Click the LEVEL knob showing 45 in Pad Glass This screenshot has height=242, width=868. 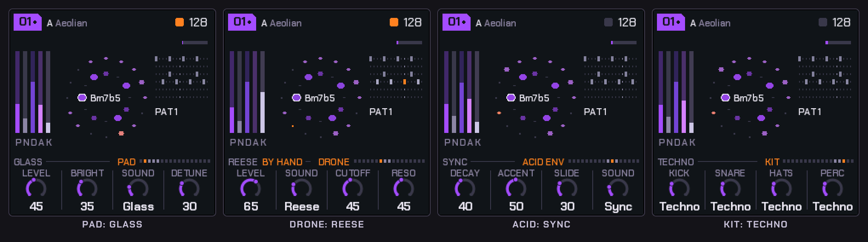[36, 188]
